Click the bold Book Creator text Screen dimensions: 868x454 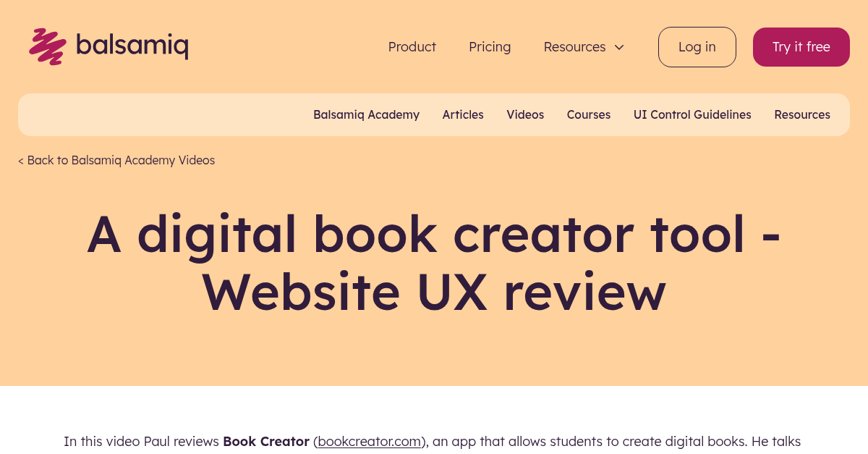click(x=266, y=441)
